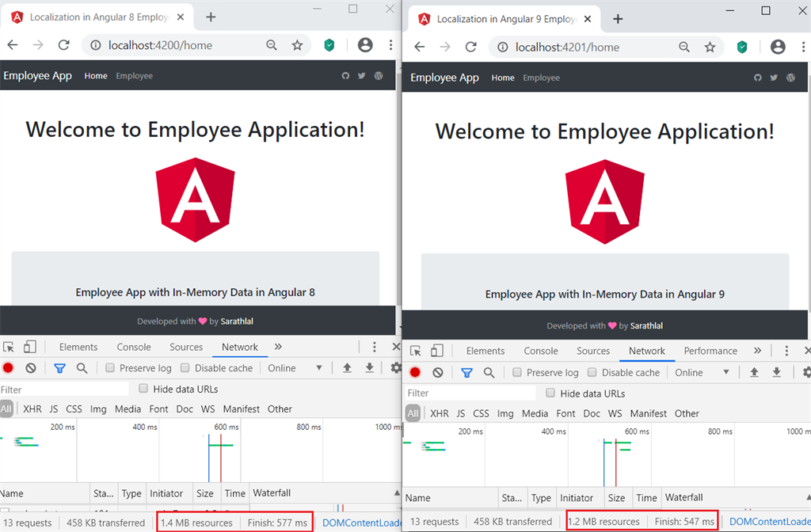
Task: Bookmark localhost:4200 page with star icon
Action: click(x=297, y=45)
